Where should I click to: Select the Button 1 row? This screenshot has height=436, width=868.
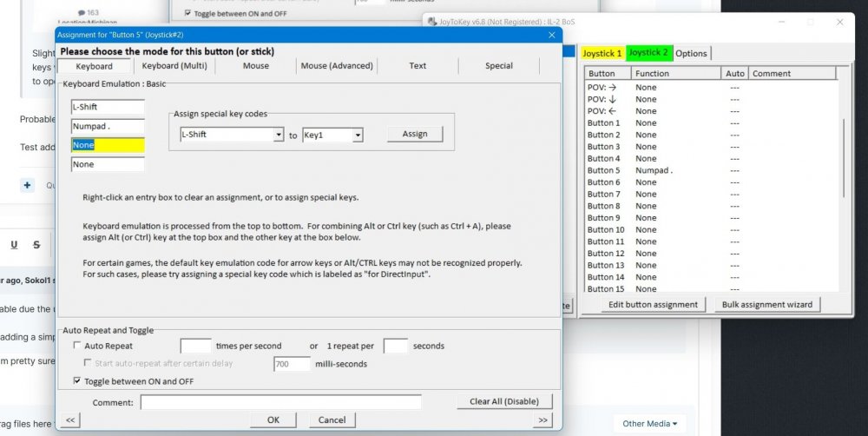[710, 123]
